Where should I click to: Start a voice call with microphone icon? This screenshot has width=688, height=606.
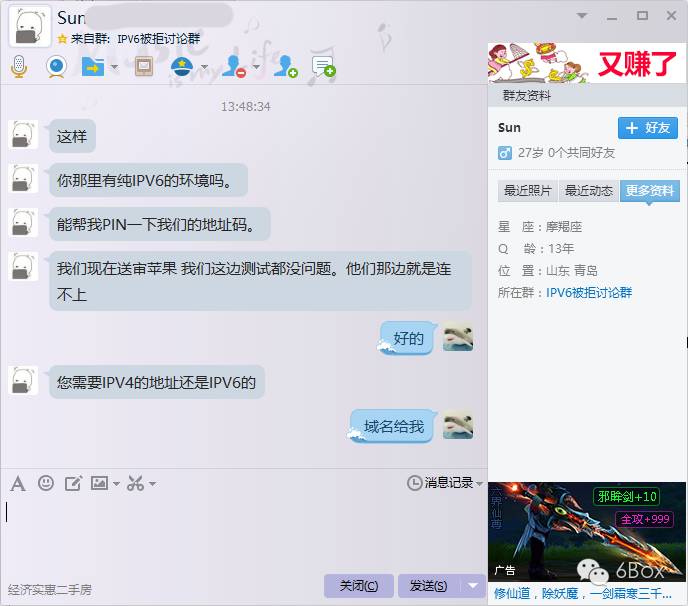[19, 67]
